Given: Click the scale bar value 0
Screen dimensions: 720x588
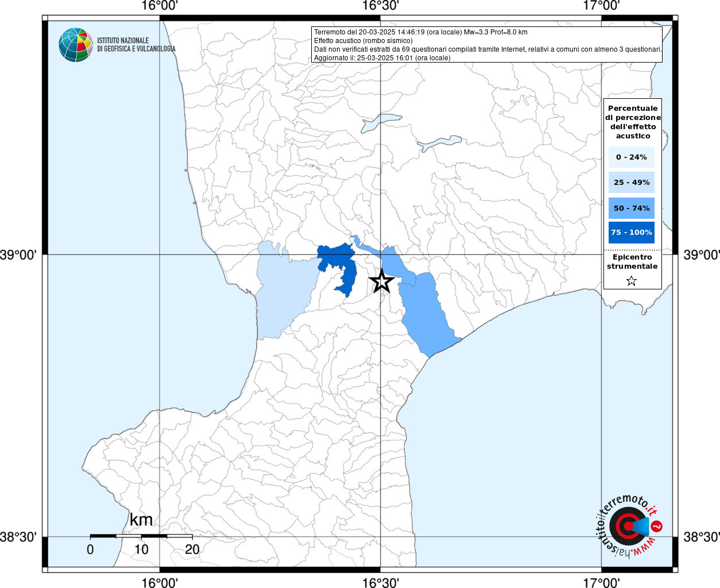Looking at the screenshot, I should coord(90,550).
